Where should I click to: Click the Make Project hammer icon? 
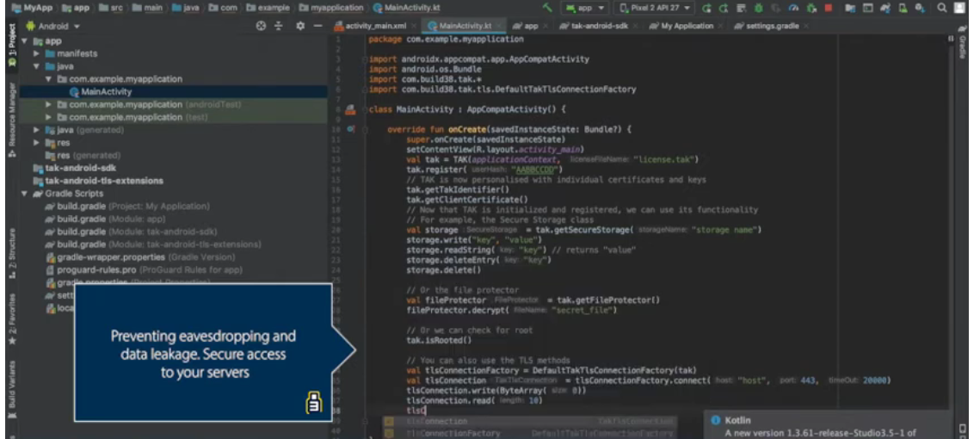(547, 8)
